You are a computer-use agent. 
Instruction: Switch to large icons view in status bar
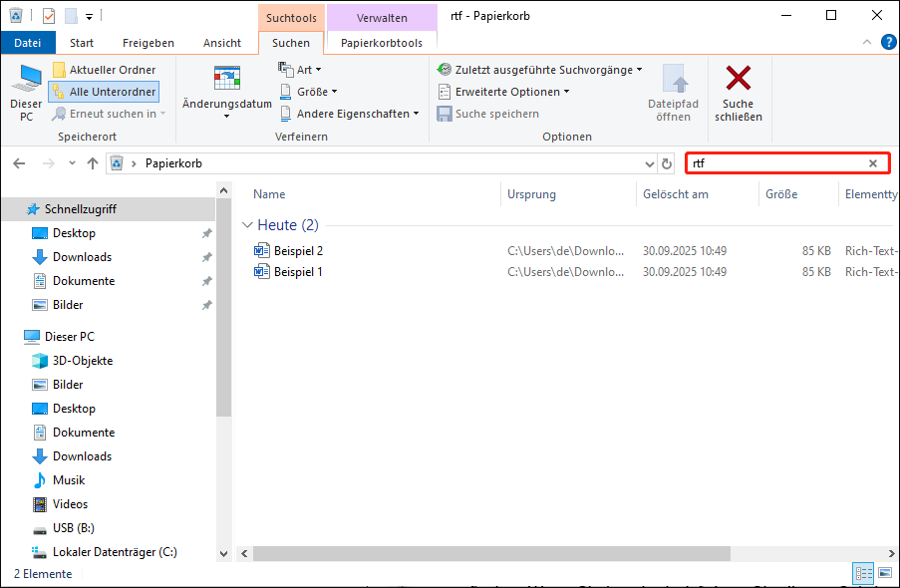[x=884, y=574]
